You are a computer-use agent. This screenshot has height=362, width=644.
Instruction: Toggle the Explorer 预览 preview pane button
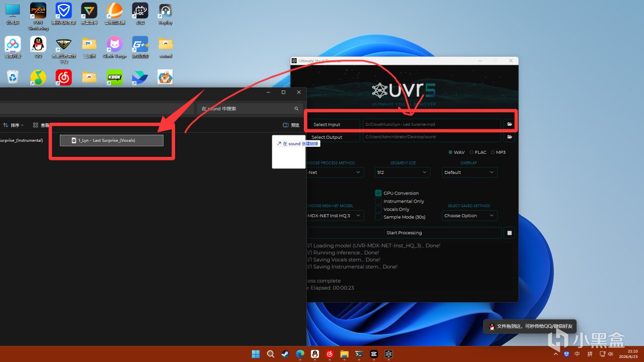point(291,125)
